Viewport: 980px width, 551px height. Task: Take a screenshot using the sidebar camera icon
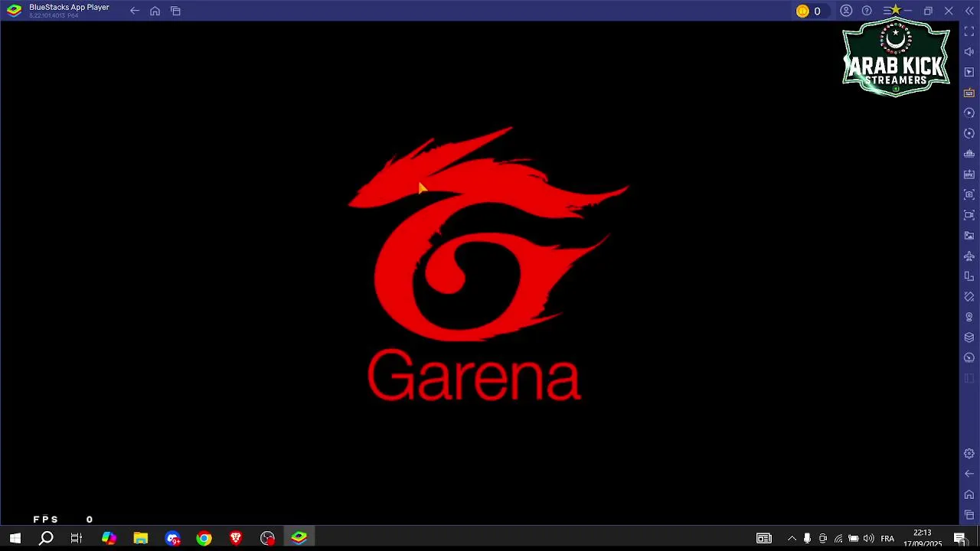[969, 194]
